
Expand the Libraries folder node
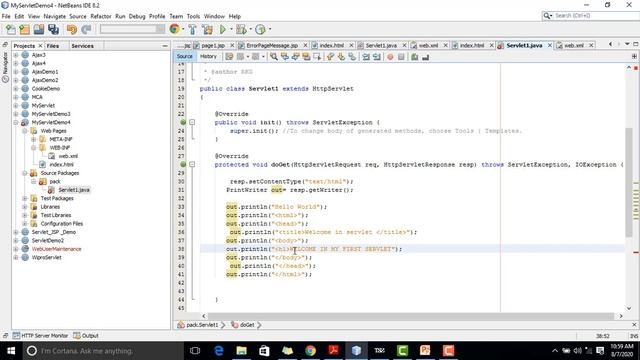25,207
